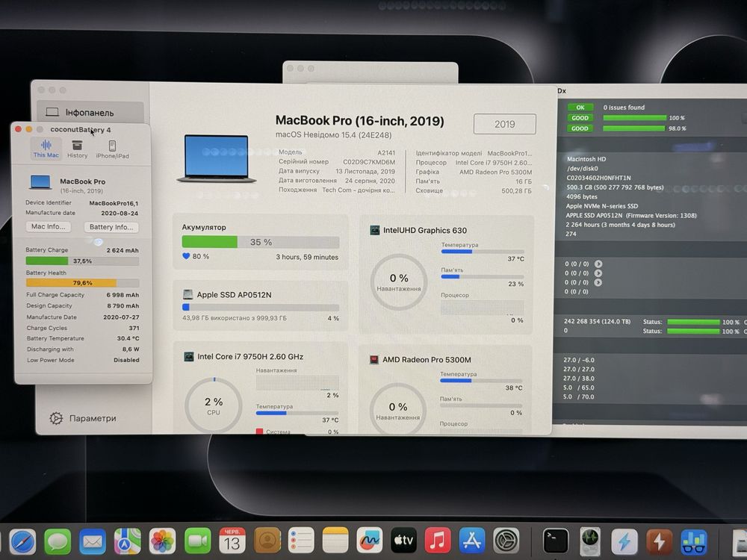Click the Battery Temperature 30.4 °C value
The height and width of the screenshot is (560, 747).
click(x=128, y=338)
